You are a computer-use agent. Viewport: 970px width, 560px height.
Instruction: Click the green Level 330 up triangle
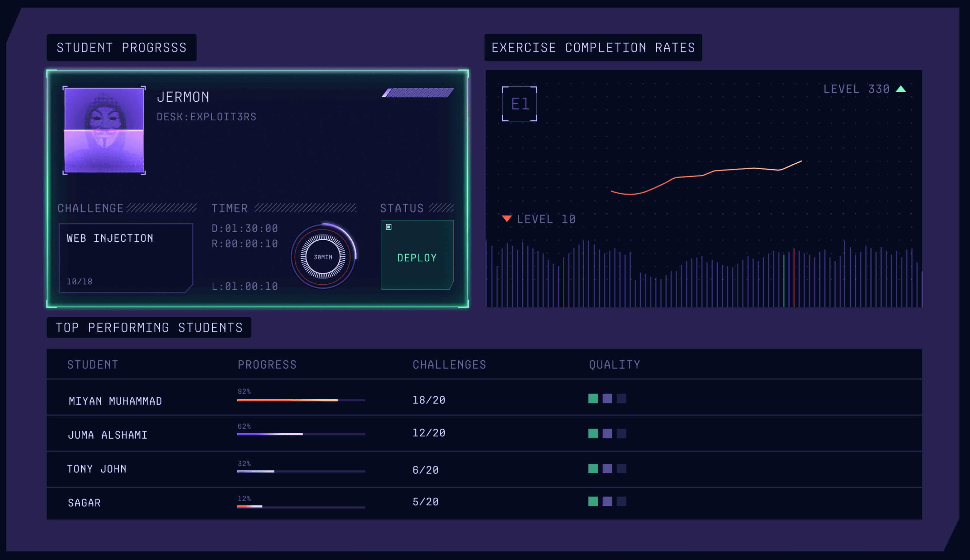(x=901, y=89)
